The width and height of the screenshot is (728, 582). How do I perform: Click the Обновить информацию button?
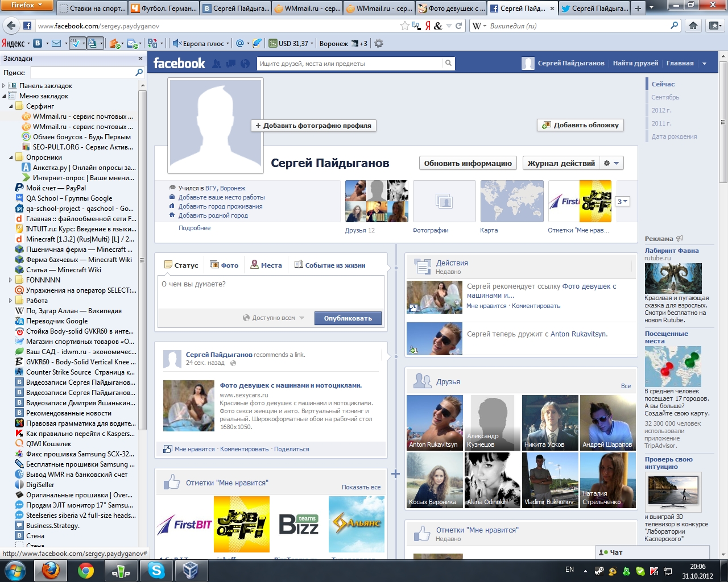[468, 163]
